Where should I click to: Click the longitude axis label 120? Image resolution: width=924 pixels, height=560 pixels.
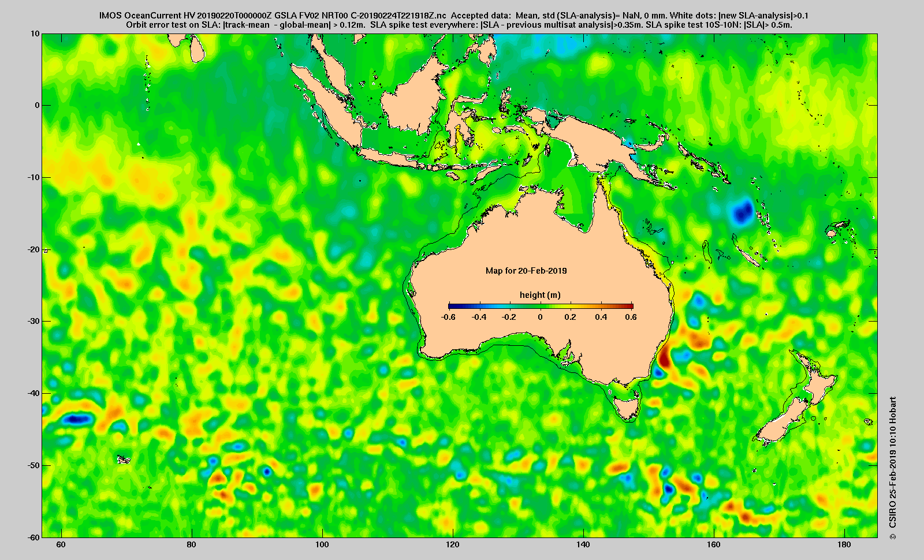click(453, 545)
